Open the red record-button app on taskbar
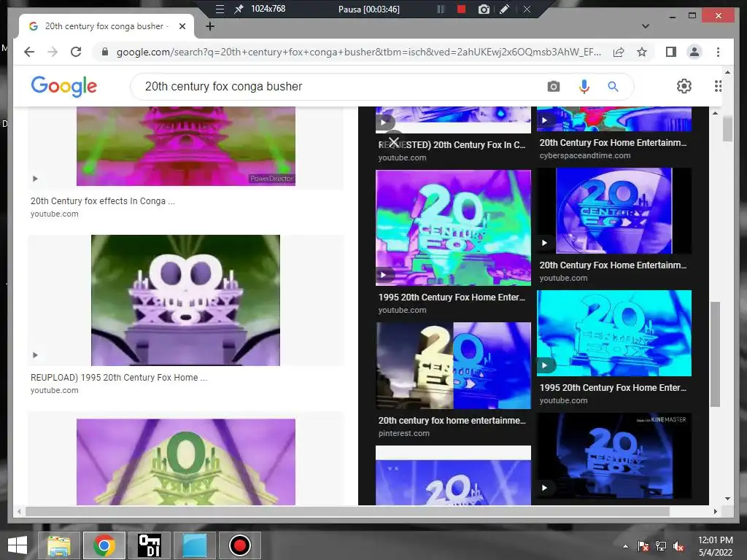Viewport: 747px width, 560px height. pyautogui.click(x=239, y=545)
